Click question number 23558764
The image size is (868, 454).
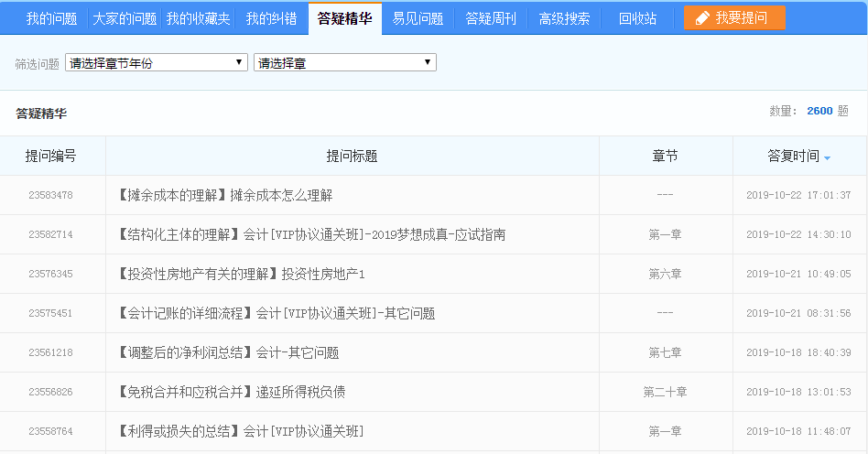51,431
